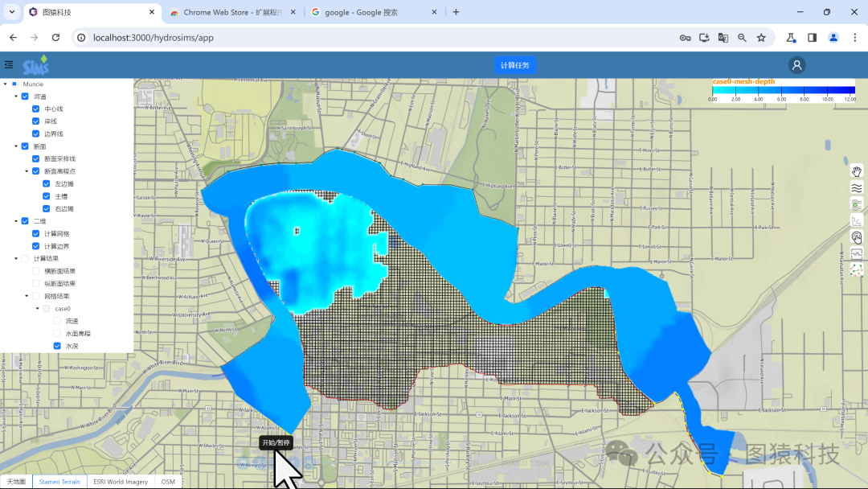868x489 pixels.
Task: Click the 计算任务 button
Action: click(x=515, y=65)
